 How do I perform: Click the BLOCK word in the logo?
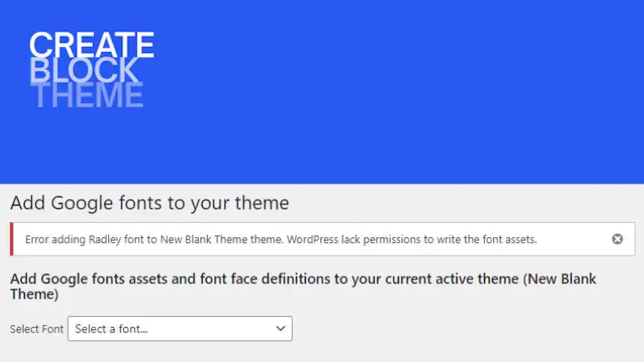click(x=84, y=70)
